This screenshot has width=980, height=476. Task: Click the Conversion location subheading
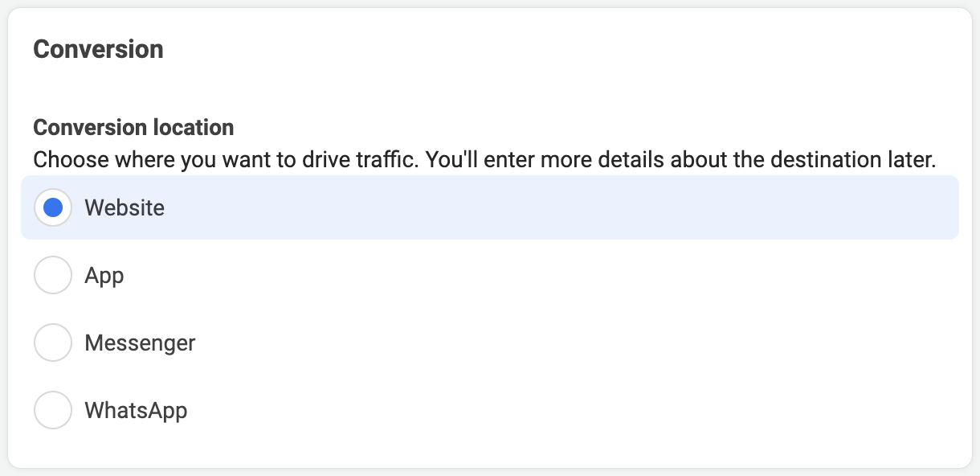click(x=133, y=127)
